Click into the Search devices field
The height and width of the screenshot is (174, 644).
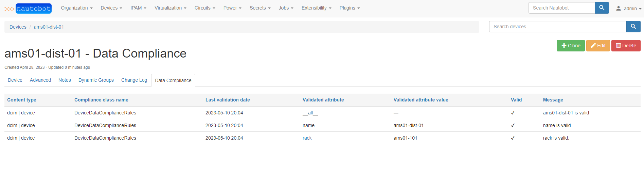click(x=557, y=27)
